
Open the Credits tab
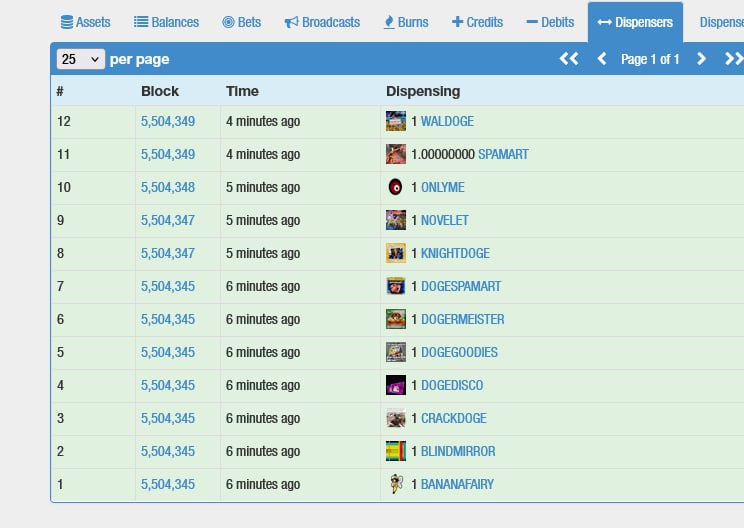click(477, 22)
